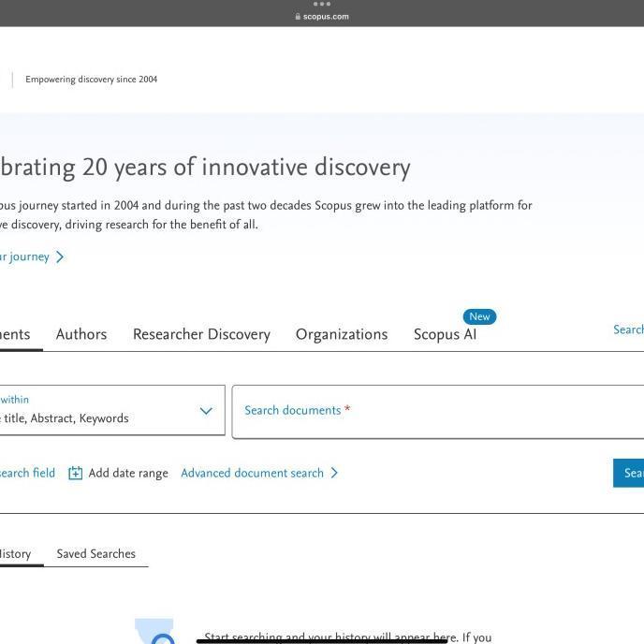Image resolution: width=644 pixels, height=644 pixels.
Task: Click the 'Empowering discovery since 2004' text
Action: click(x=91, y=80)
